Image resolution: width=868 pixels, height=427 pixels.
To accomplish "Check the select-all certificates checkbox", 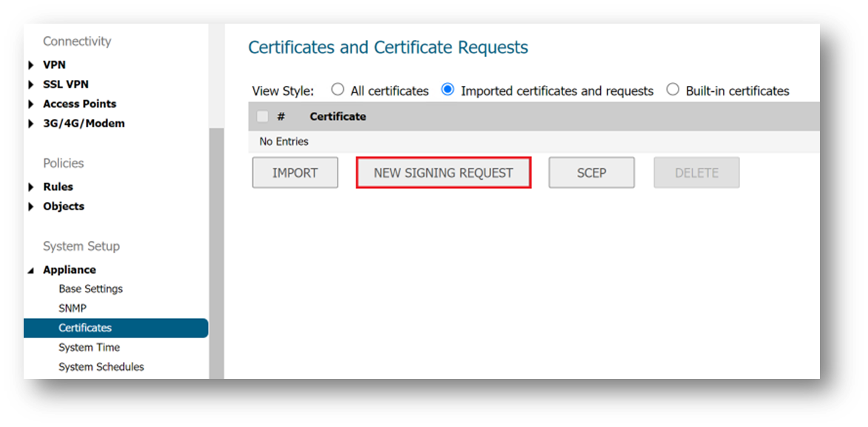I will coord(262,116).
